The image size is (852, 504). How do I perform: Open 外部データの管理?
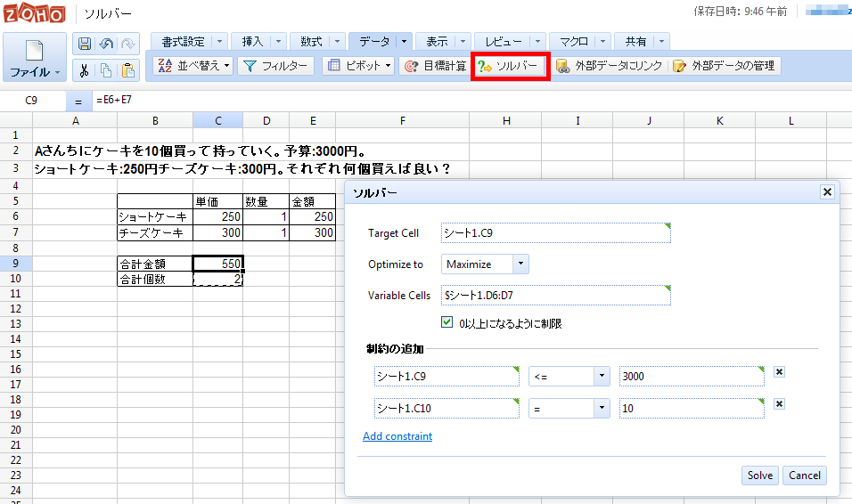(x=724, y=66)
